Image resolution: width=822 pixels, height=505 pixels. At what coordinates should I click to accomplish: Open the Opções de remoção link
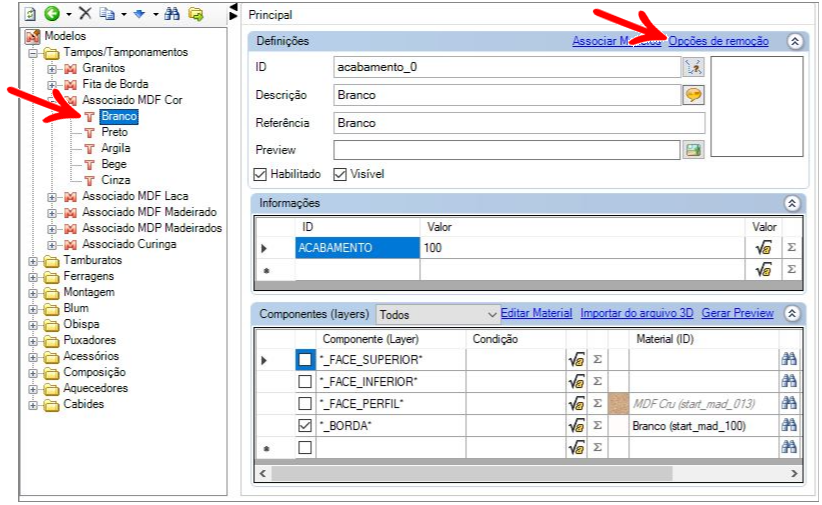(718, 41)
